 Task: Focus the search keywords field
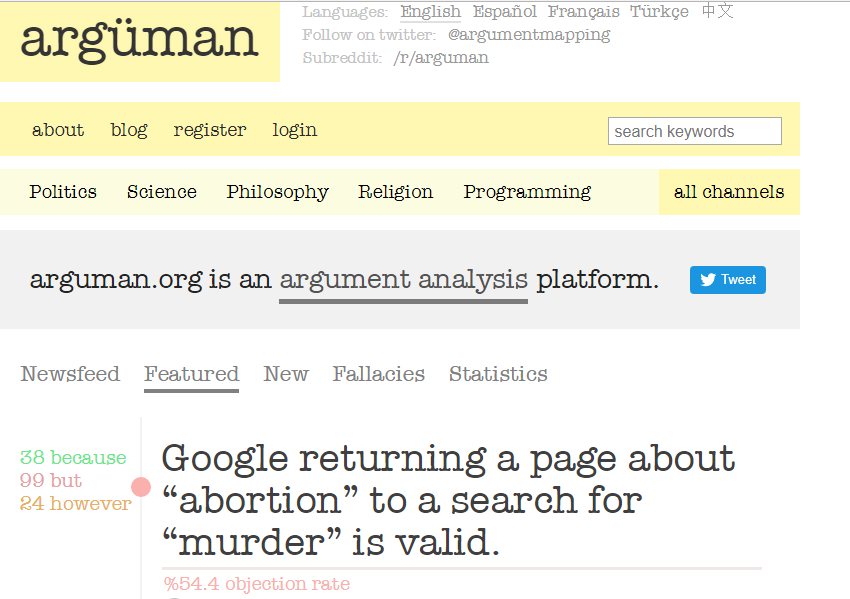694,131
